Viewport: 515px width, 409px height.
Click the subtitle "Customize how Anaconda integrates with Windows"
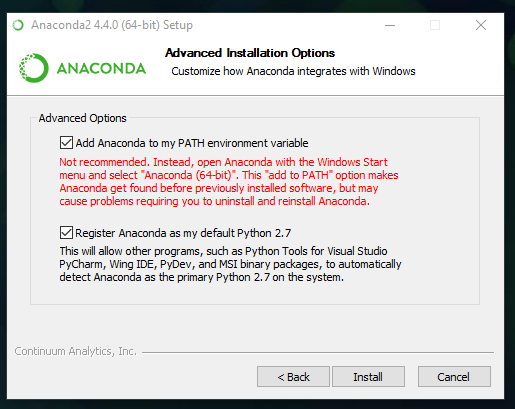pyautogui.click(x=293, y=71)
